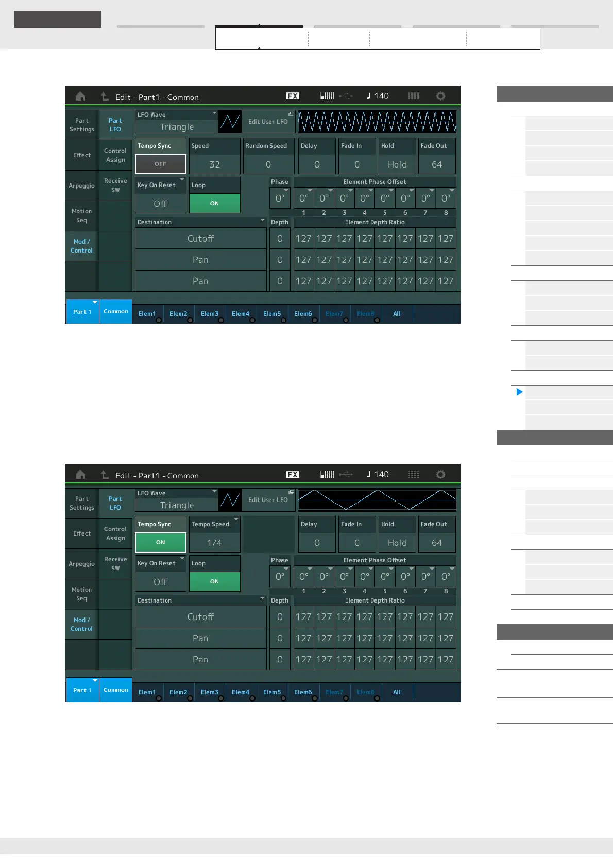Toggle Elem1 circle indicator in Speed 32 screen
Viewport: 613px width, 868px height.
coord(159,320)
